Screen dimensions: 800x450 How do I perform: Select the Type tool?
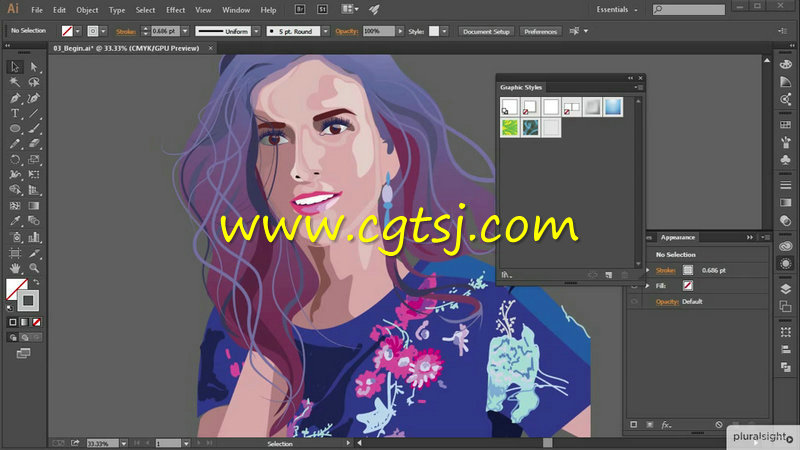click(15, 113)
